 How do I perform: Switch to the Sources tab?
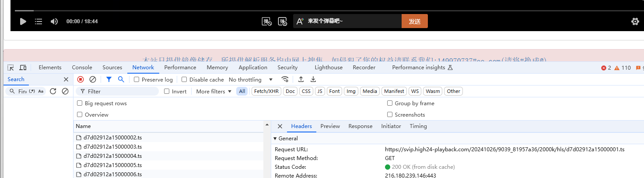pyautogui.click(x=112, y=68)
